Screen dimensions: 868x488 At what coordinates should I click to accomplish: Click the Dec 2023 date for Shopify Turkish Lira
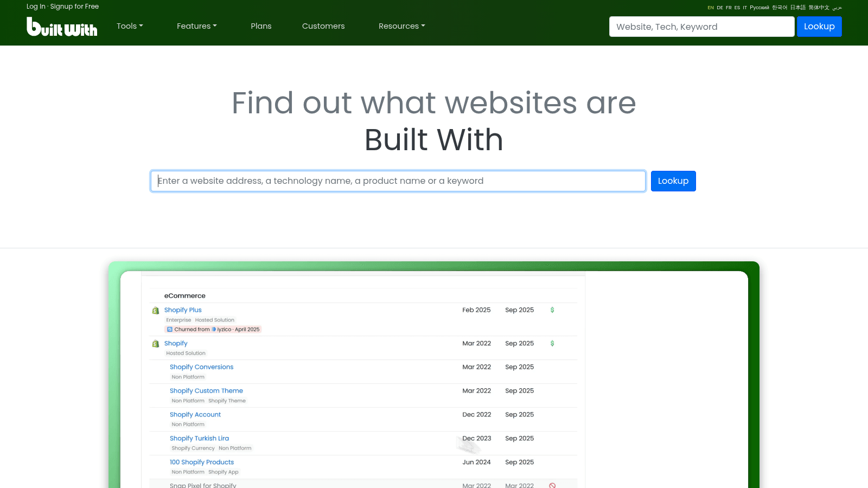pyautogui.click(x=477, y=439)
